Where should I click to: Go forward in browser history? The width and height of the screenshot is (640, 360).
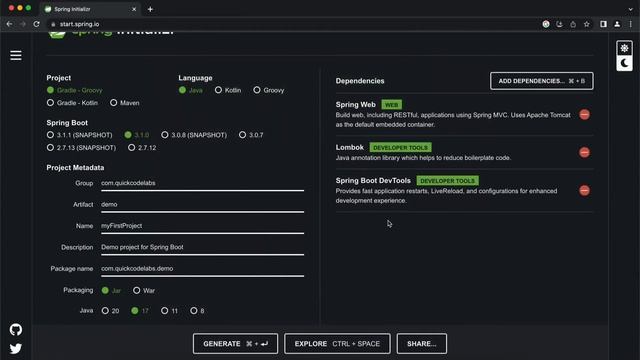point(22,24)
